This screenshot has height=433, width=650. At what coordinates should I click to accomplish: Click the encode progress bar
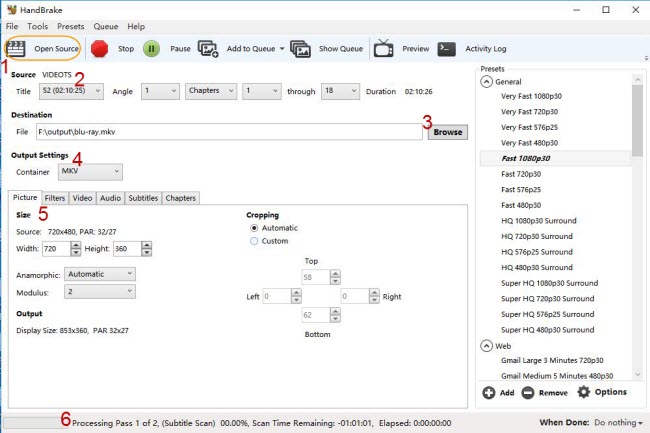(31, 423)
